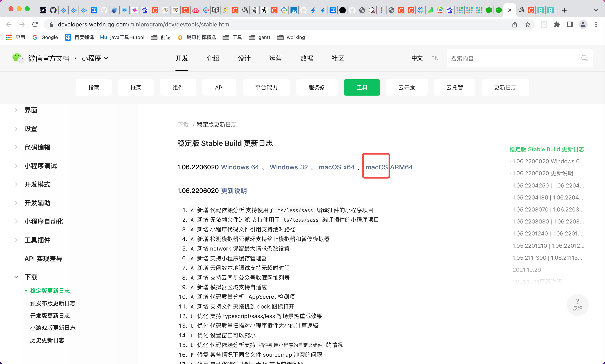Click the browser reload icon
The height and width of the screenshot is (364, 605).
click(x=35, y=24)
